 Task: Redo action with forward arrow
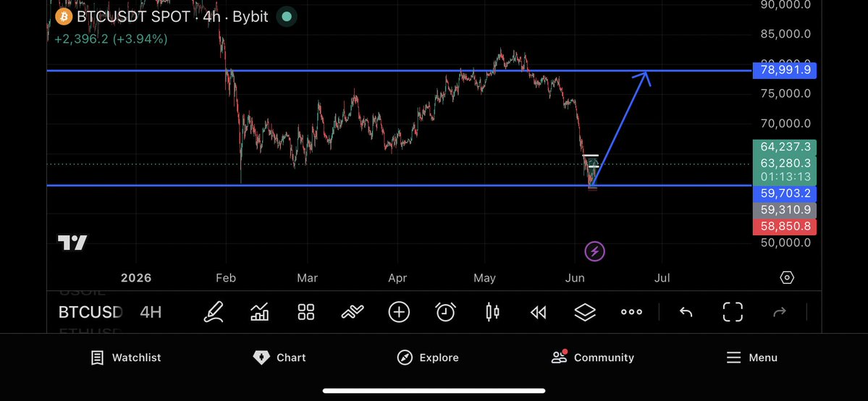click(x=780, y=313)
